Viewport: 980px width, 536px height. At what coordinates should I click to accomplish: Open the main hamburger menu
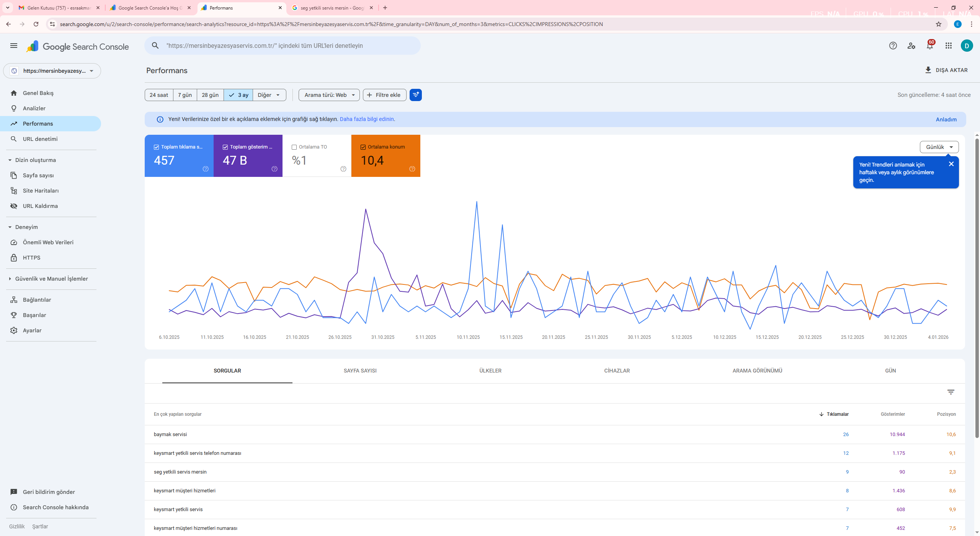pyautogui.click(x=14, y=46)
